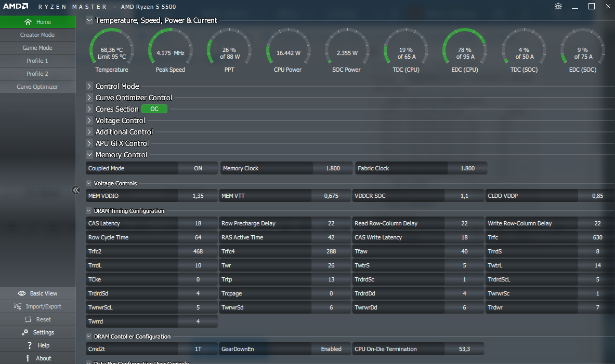Open the Settings button label

[44, 332]
